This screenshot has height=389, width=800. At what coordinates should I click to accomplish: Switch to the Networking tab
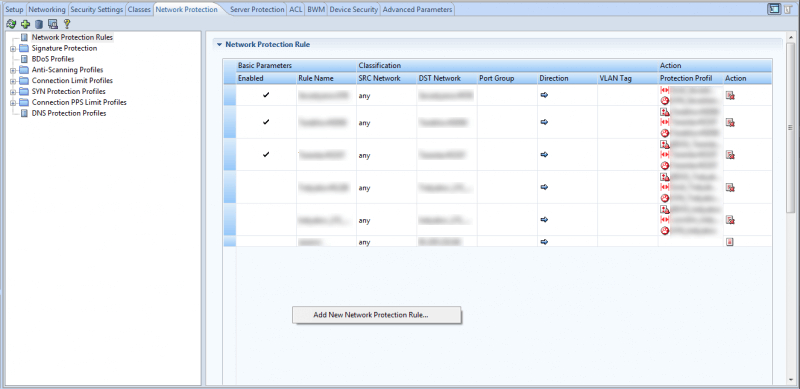coord(47,10)
